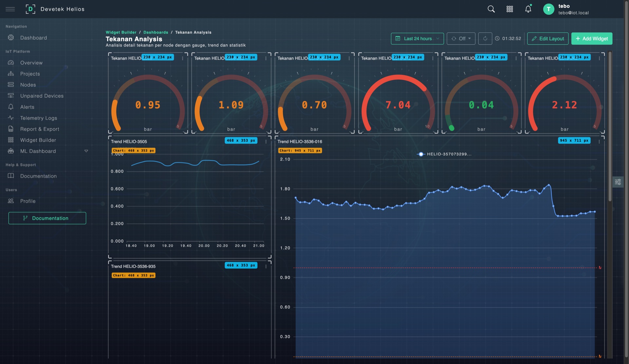Open the filter panel icon on right edge
This screenshot has height=364, width=629.
coord(618,182)
